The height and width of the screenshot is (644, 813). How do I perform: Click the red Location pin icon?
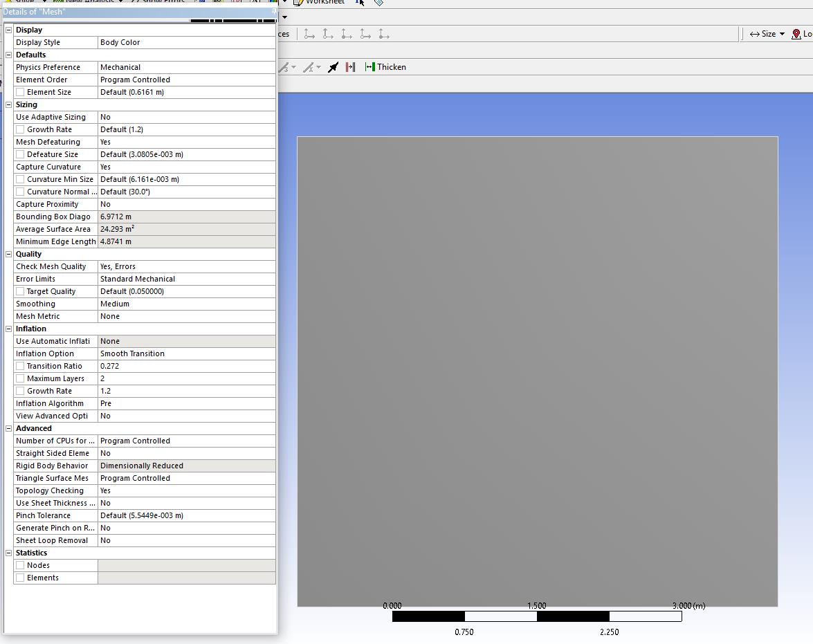[796, 34]
